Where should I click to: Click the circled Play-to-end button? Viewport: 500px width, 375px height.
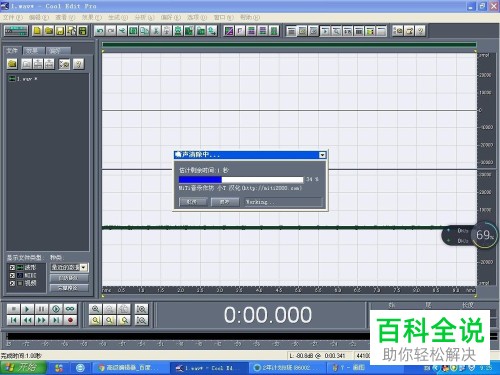[x=56, y=309]
